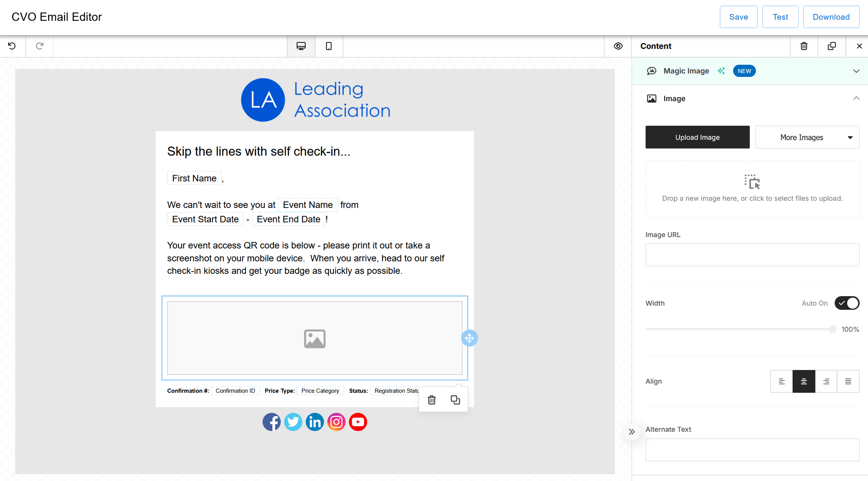Screen dimensions: 868x481
Task: Select the image placeholder block
Action: tap(314, 338)
